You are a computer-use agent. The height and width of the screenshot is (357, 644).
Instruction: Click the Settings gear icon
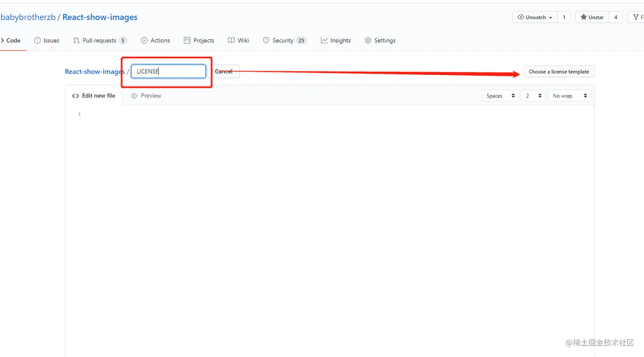click(368, 40)
